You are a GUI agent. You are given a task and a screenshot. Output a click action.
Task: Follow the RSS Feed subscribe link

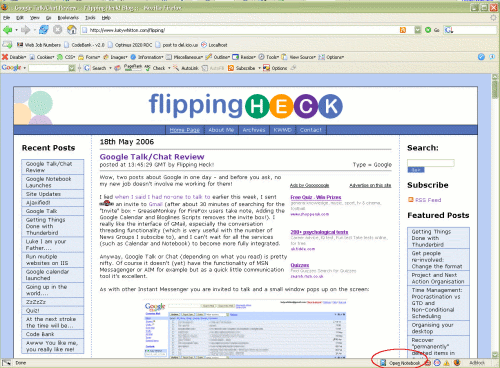pos(428,200)
